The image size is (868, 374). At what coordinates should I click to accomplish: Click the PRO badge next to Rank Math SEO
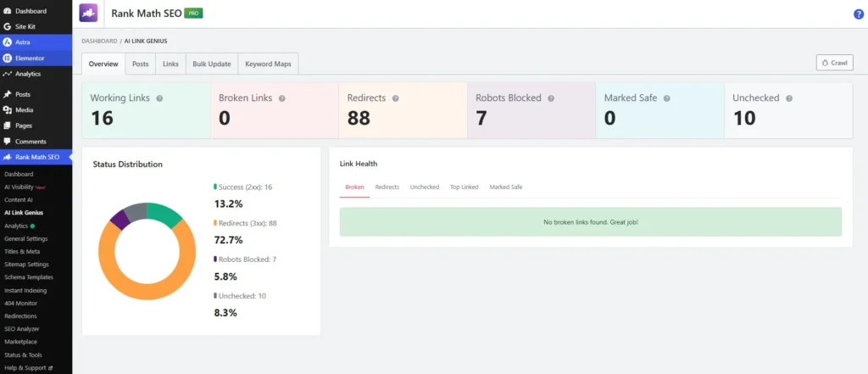[x=194, y=14]
